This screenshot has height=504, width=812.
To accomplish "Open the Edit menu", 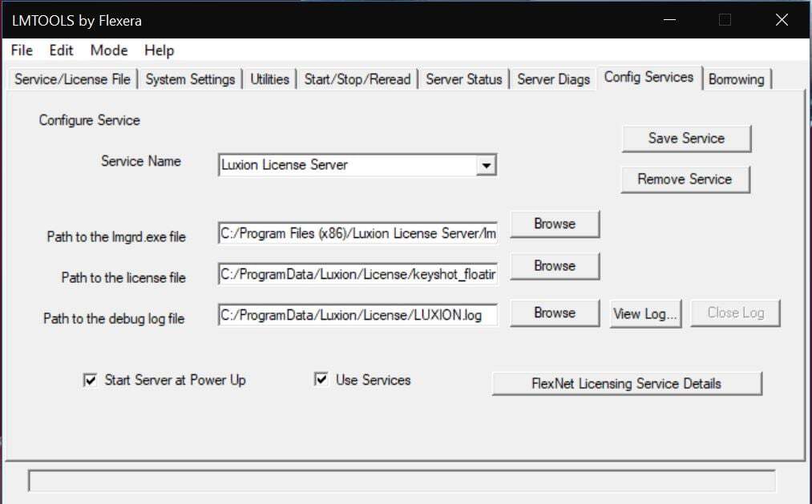I will (61, 50).
